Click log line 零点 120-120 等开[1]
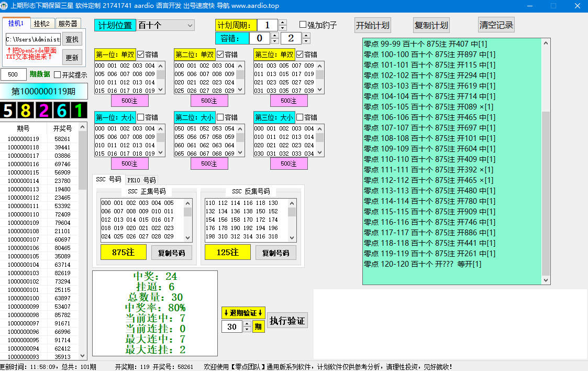Image resolution: width=588 pixels, height=371 pixels. (423, 265)
